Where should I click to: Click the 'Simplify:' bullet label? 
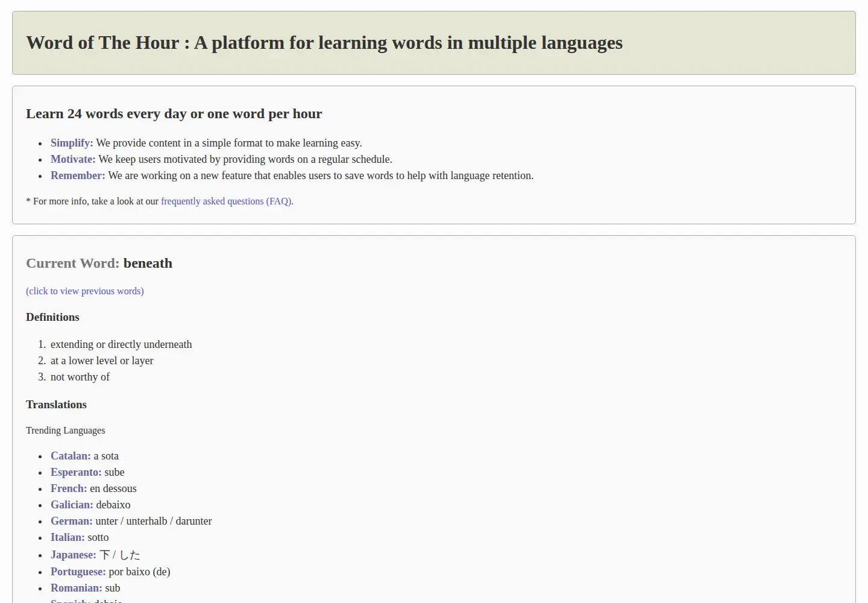[72, 143]
